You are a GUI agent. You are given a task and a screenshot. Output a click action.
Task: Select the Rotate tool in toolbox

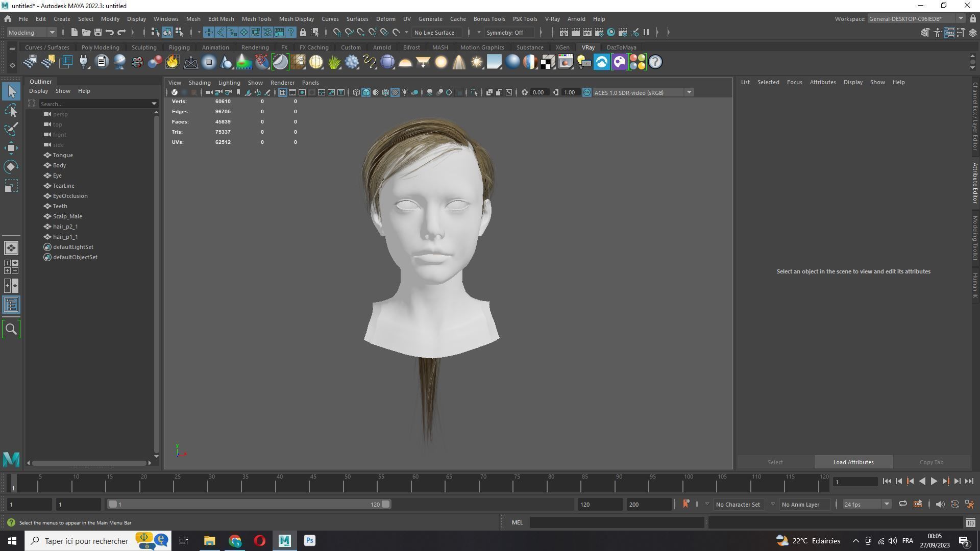[x=11, y=167]
